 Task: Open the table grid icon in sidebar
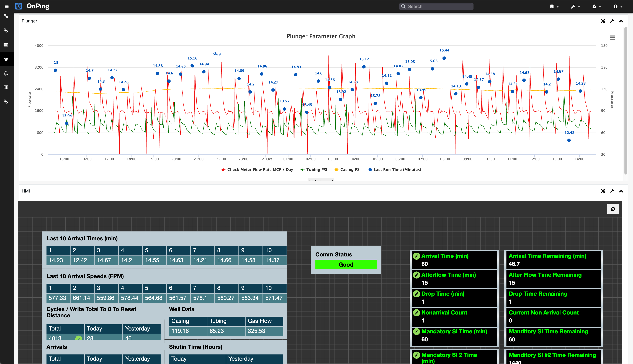pyautogui.click(x=6, y=87)
